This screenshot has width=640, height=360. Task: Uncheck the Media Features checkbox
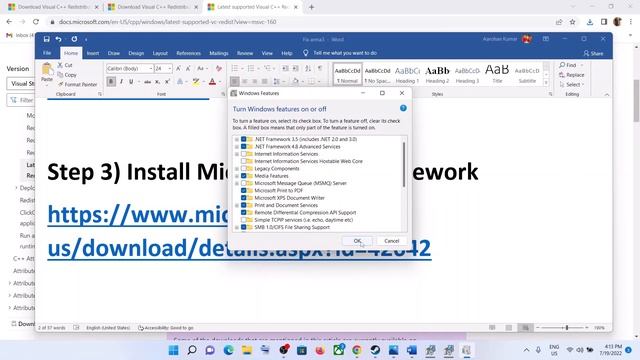(244, 176)
